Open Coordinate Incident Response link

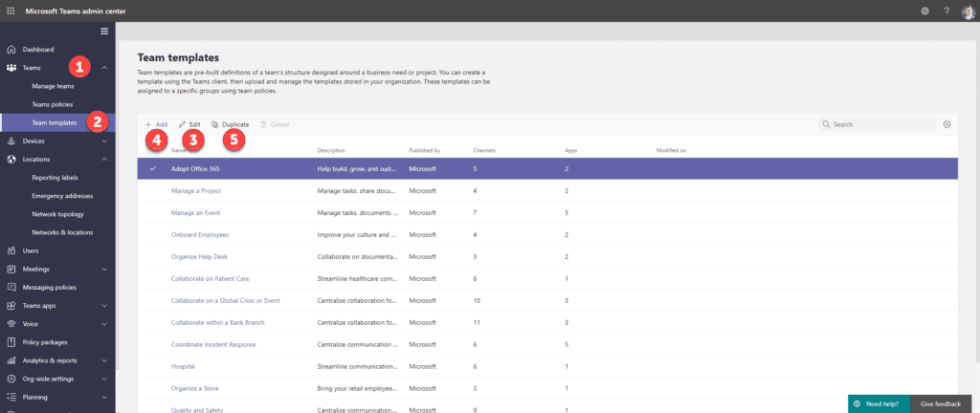tap(213, 344)
